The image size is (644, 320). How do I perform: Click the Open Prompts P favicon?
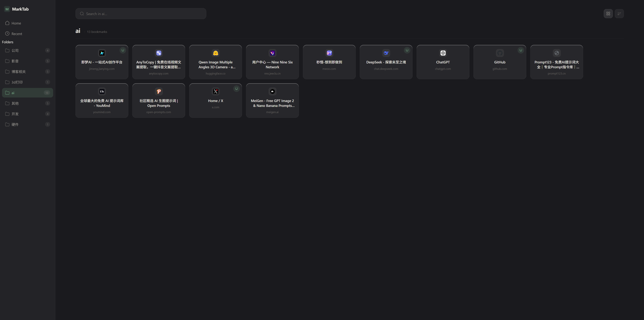click(159, 92)
